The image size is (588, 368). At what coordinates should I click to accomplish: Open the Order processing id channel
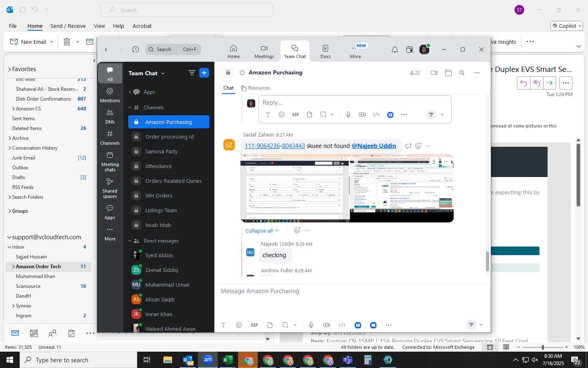coord(169,137)
